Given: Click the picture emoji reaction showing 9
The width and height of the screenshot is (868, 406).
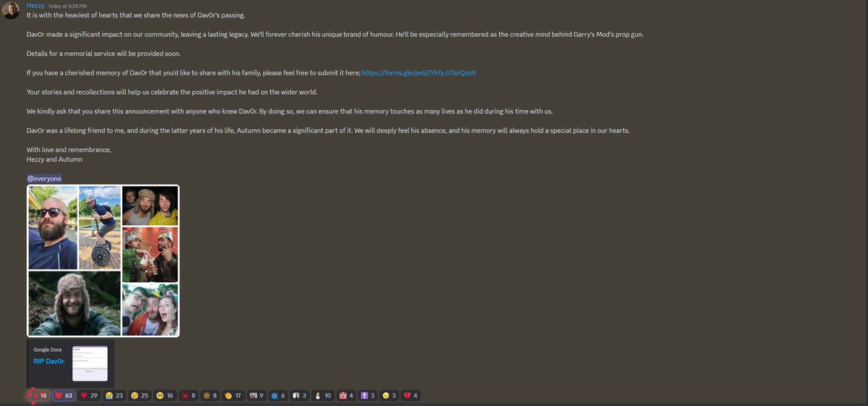Looking at the screenshot, I should click(x=257, y=396).
